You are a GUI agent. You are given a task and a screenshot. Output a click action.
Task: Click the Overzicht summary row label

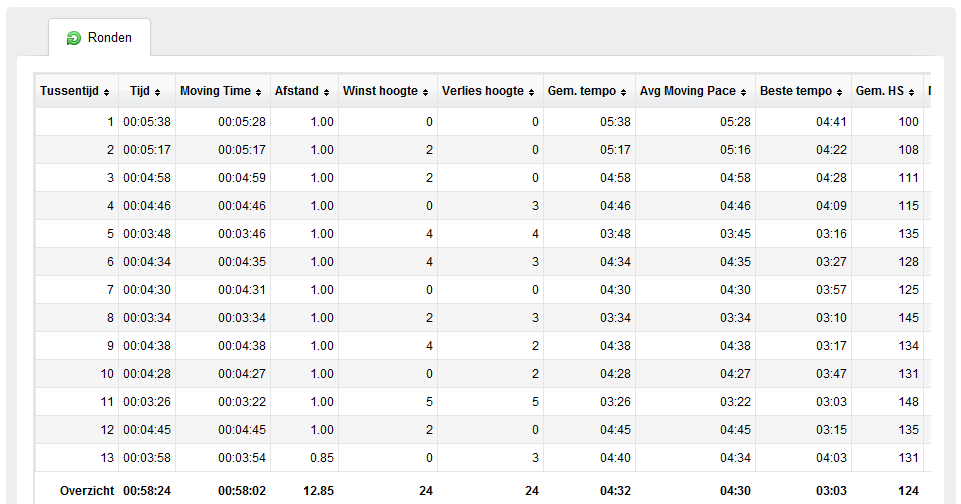(87, 491)
